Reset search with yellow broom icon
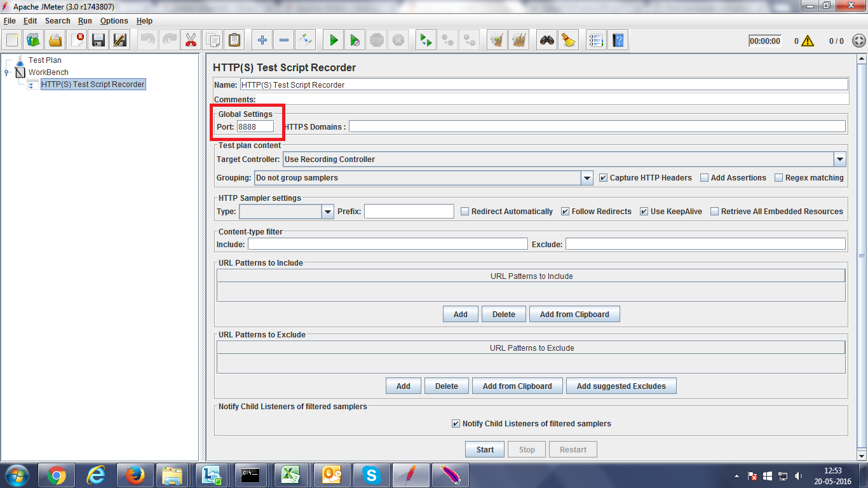868x488 pixels. click(568, 41)
